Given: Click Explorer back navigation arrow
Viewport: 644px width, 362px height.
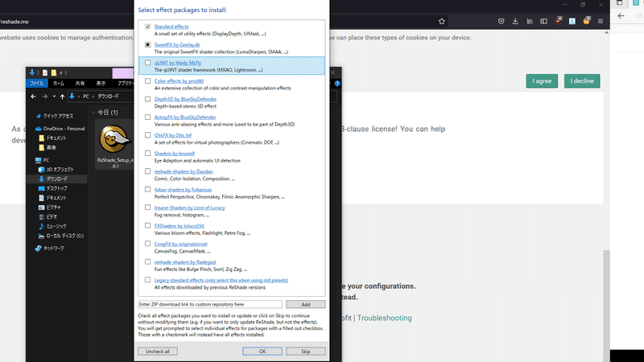Looking at the screenshot, I should pyautogui.click(x=33, y=97).
